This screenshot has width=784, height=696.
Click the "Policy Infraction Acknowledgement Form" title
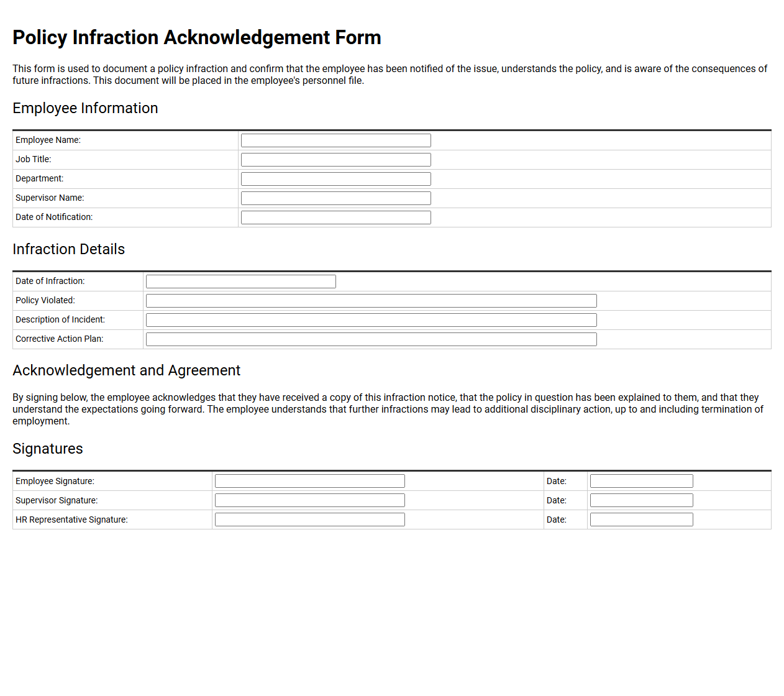tap(197, 37)
